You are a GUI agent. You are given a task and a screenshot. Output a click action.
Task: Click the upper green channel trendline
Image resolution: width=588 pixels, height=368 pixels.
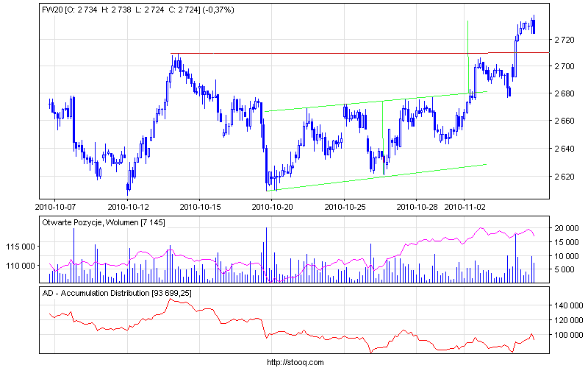click(376, 102)
